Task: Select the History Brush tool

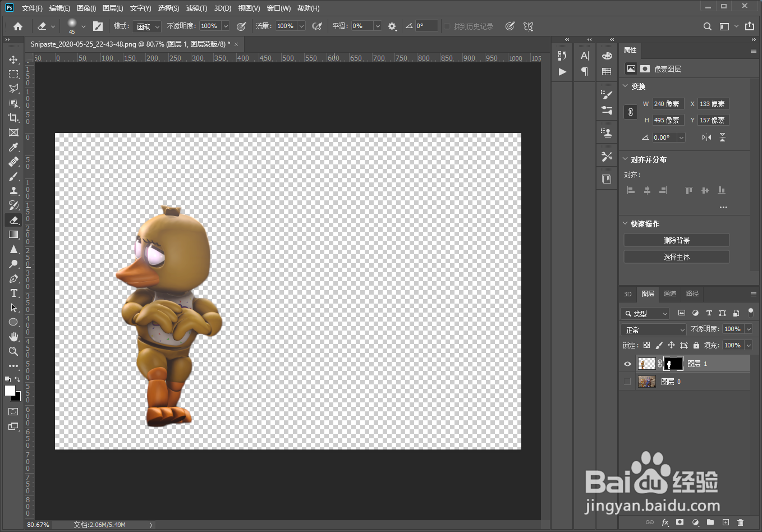Action: click(13, 205)
